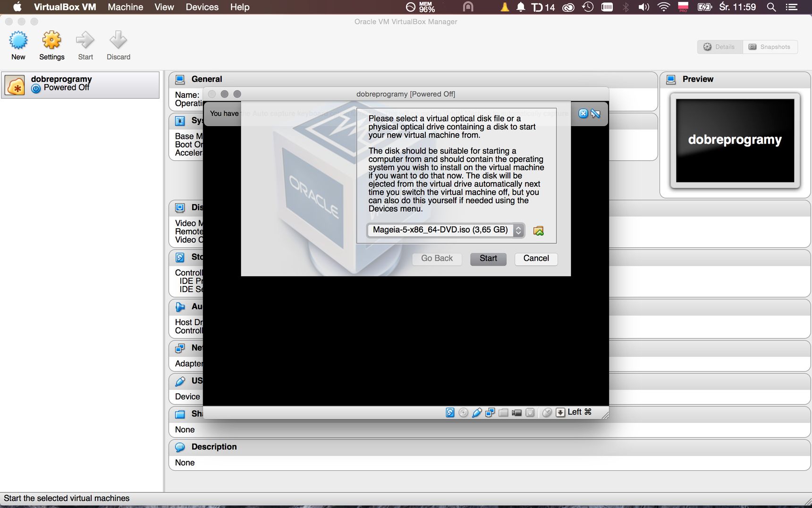Image resolution: width=812 pixels, height=508 pixels.
Task: Click the Left ⌘ host key label
Action: [x=579, y=412]
